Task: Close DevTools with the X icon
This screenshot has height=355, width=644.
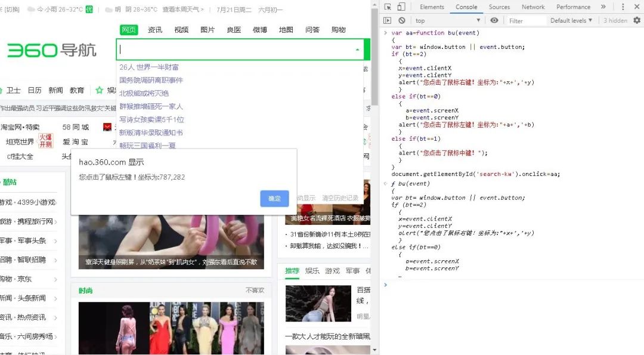Action: (x=636, y=7)
